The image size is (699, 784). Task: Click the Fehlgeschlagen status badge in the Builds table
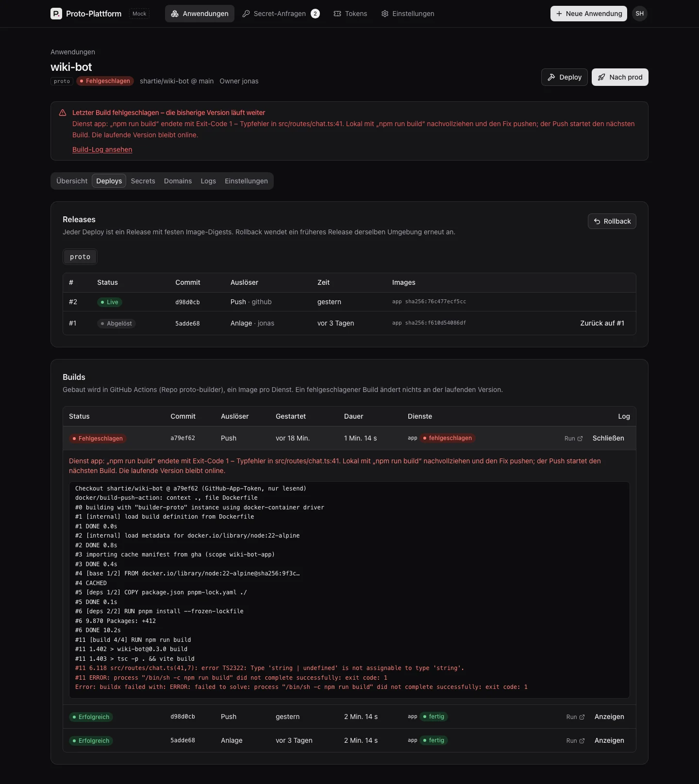pos(98,439)
